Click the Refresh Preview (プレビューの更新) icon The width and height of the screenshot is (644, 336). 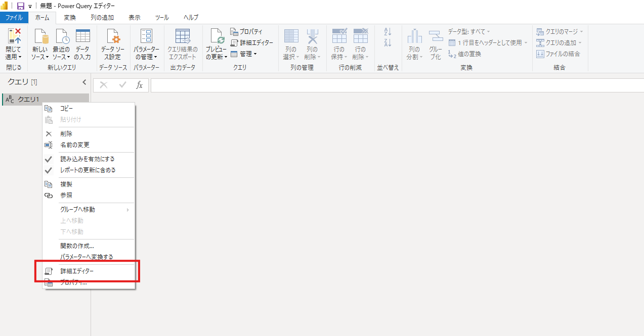coord(217,37)
